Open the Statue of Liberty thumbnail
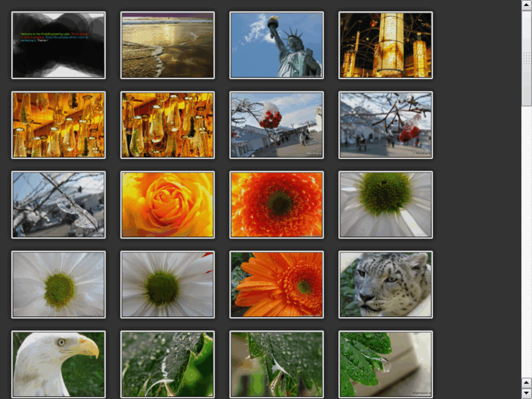This screenshot has width=532, height=399. tap(277, 45)
